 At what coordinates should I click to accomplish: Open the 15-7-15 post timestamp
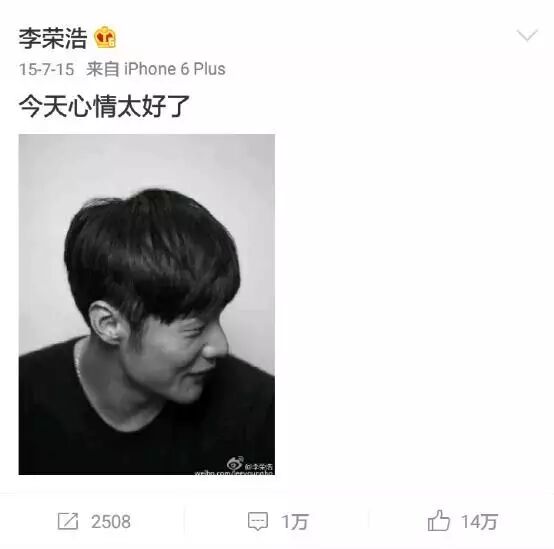tap(46, 69)
